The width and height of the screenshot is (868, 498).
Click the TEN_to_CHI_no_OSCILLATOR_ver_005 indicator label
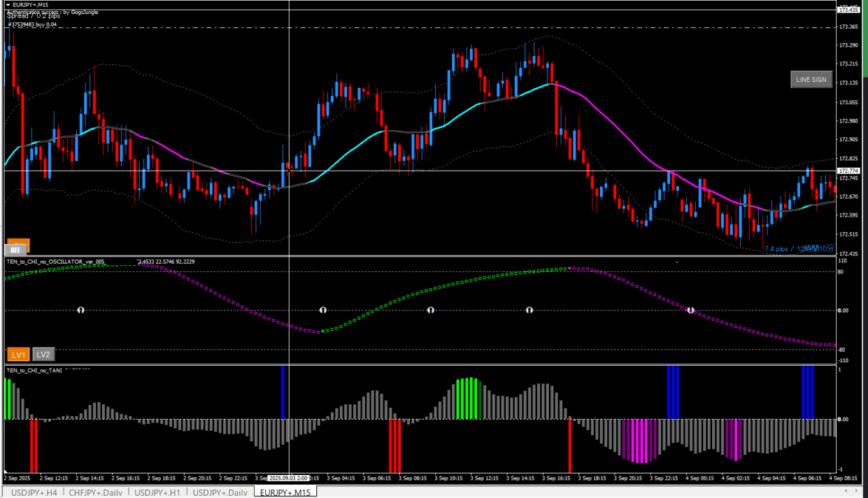(55, 262)
